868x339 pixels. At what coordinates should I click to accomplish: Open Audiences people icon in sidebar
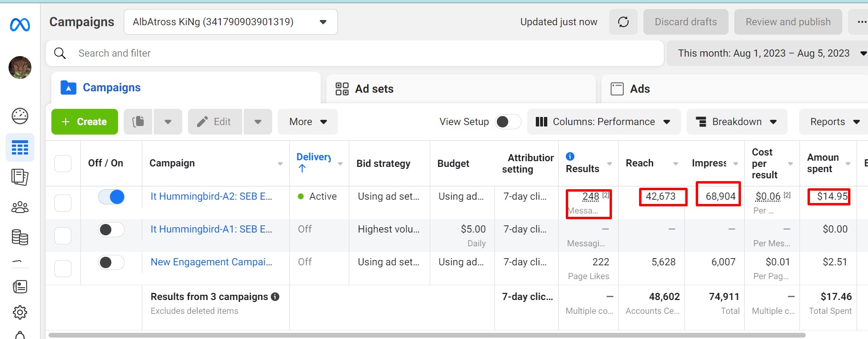[20, 207]
